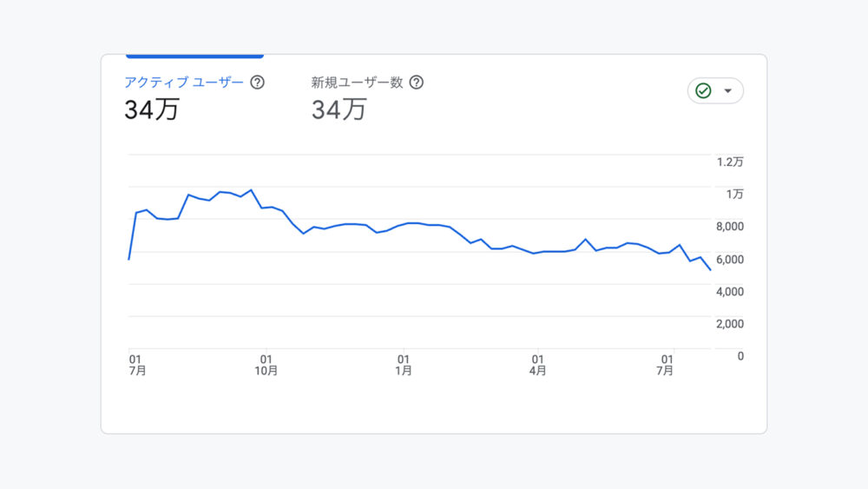
Task: Click the 2,000 y-axis label
Action: pyautogui.click(x=730, y=324)
